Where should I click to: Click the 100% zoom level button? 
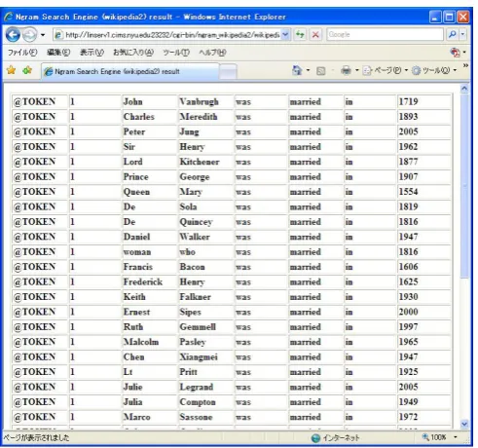[434, 437]
